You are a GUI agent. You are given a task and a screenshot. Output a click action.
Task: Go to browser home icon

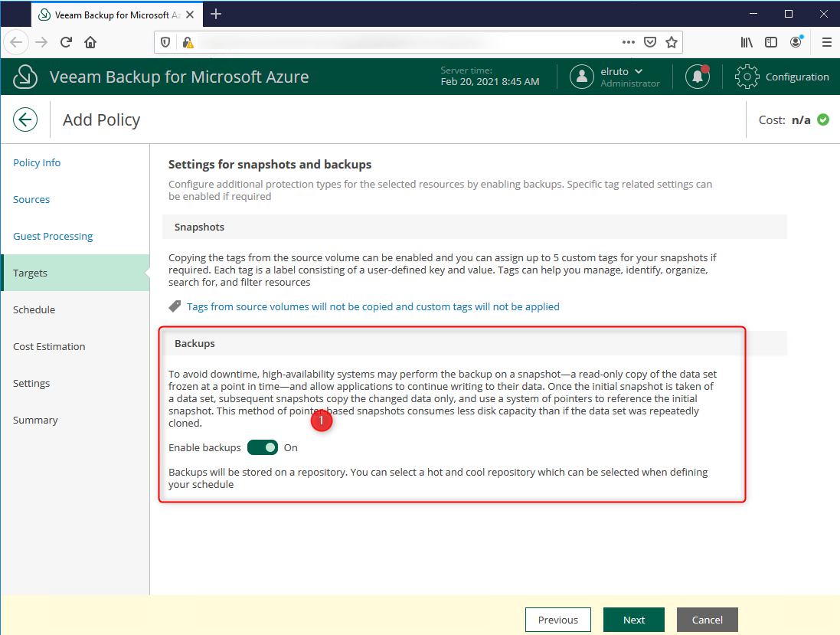coord(90,42)
